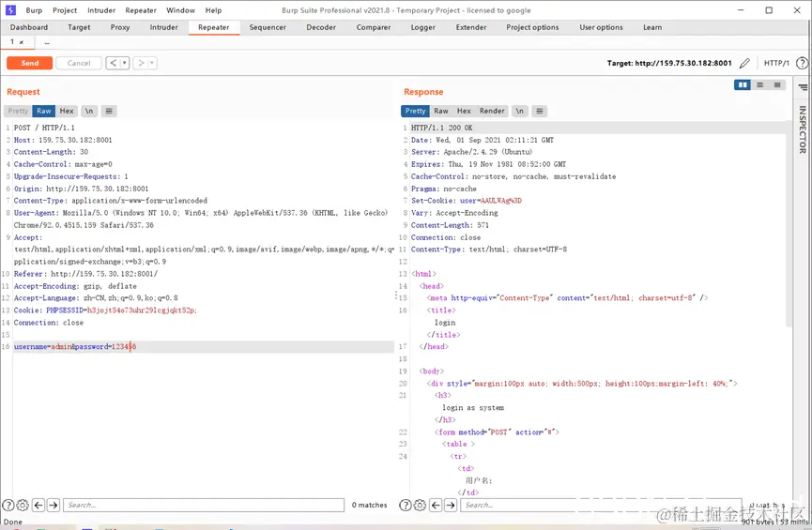Go forward to the next request in history
Viewport: 812px width, 530px height.
pyautogui.click(x=140, y=63)
